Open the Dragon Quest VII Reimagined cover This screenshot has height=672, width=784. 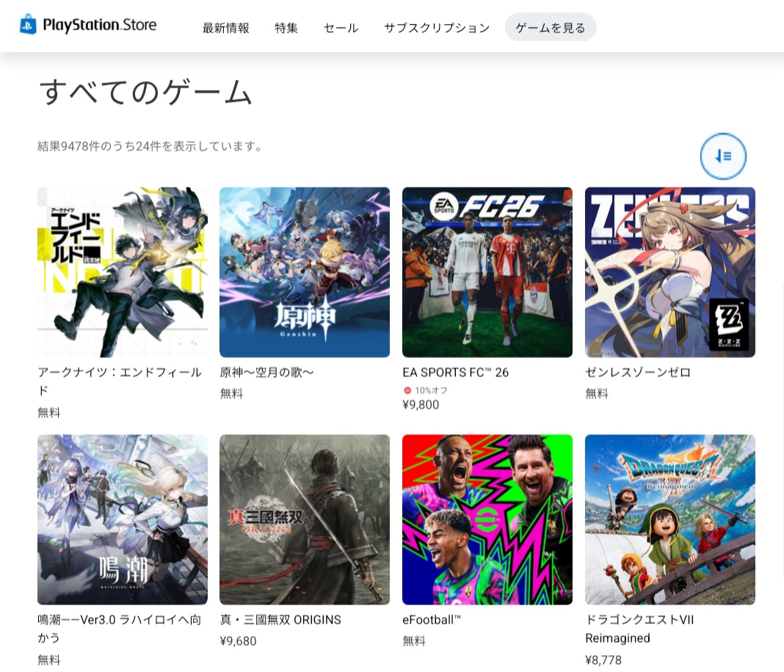(x=670, y=519)
